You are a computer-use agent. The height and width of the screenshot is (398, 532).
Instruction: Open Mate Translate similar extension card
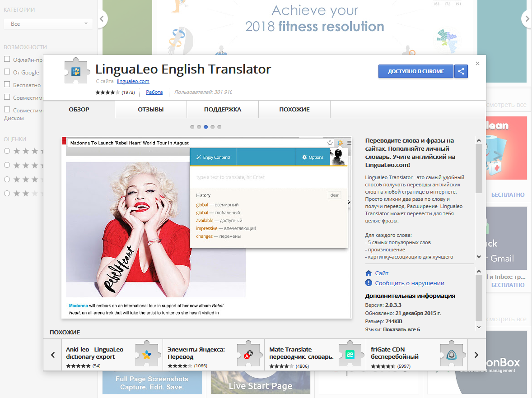315,355
